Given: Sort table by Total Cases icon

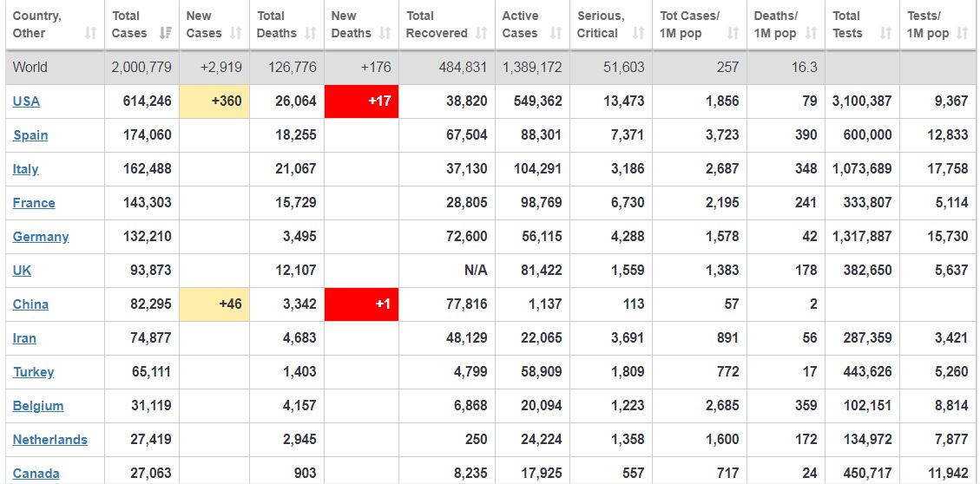Looking at the screenshot, I should tap(166, 34).
